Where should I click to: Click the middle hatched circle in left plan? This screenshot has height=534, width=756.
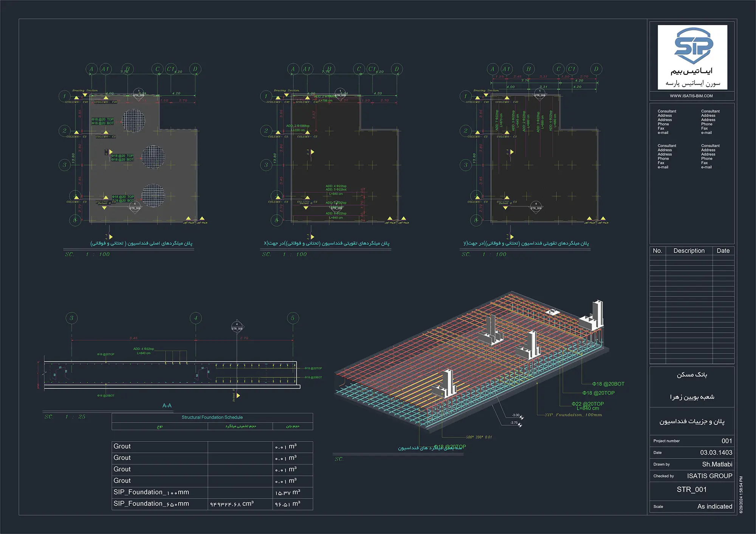pyautogui.click(x=153, y=157)
